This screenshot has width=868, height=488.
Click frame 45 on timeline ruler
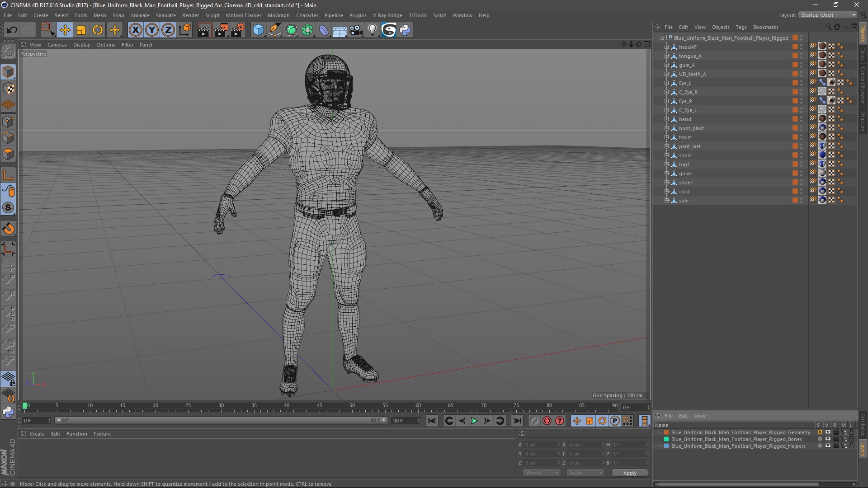319,406
